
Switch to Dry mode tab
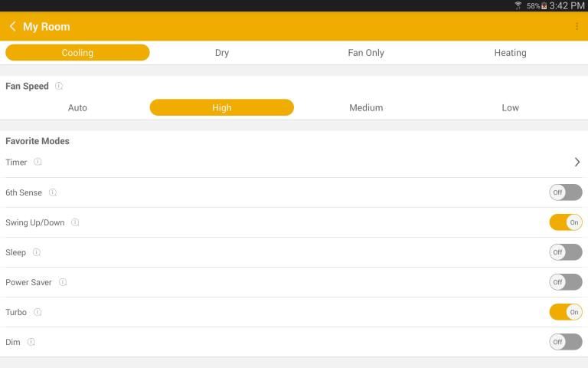tap(221, 53)
